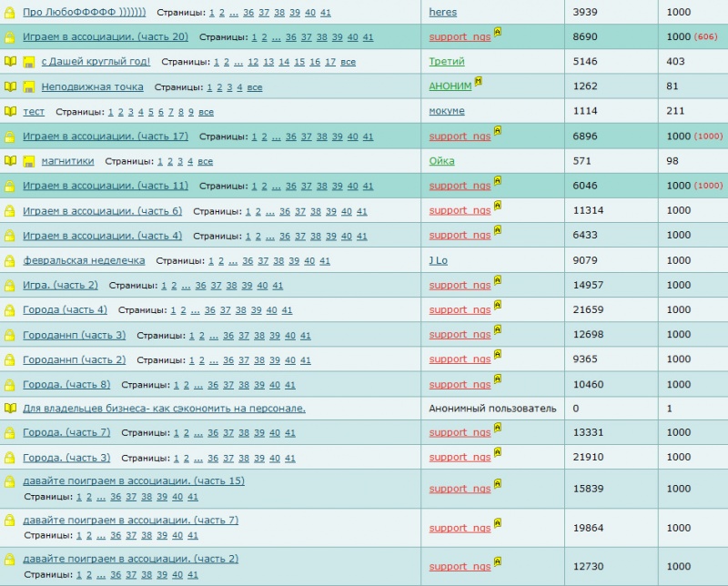
Task: Show all pages of Неподвижная точка
Action: (255, 87)
